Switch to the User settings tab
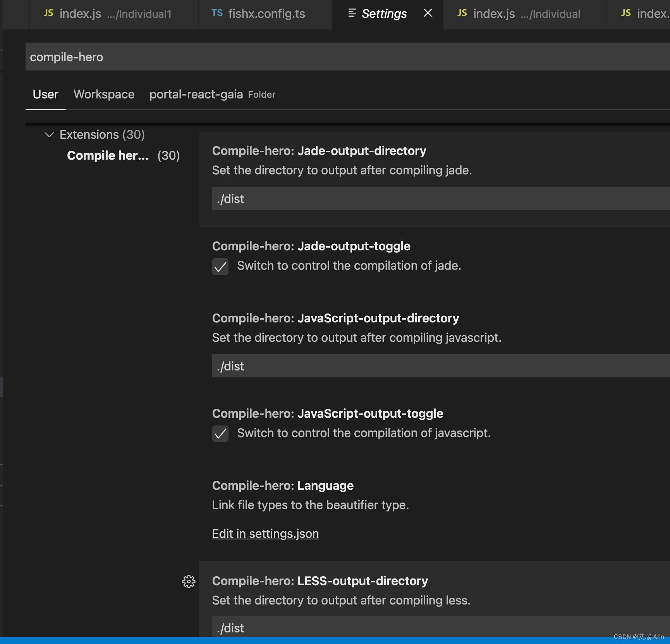Viewport: 670px width, 644px height. point(45,94)
